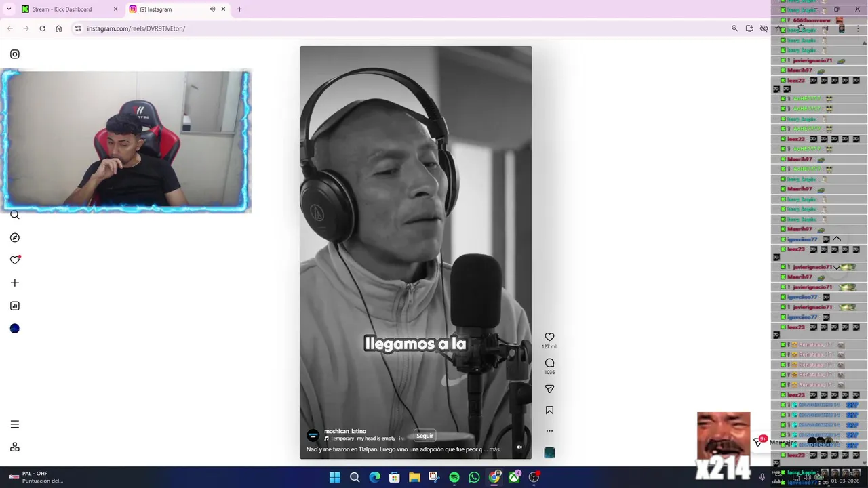The height and width of the screenshot is (488, 868).
Task: Open Instagram notifications heart icon
Action: (15, 260)
